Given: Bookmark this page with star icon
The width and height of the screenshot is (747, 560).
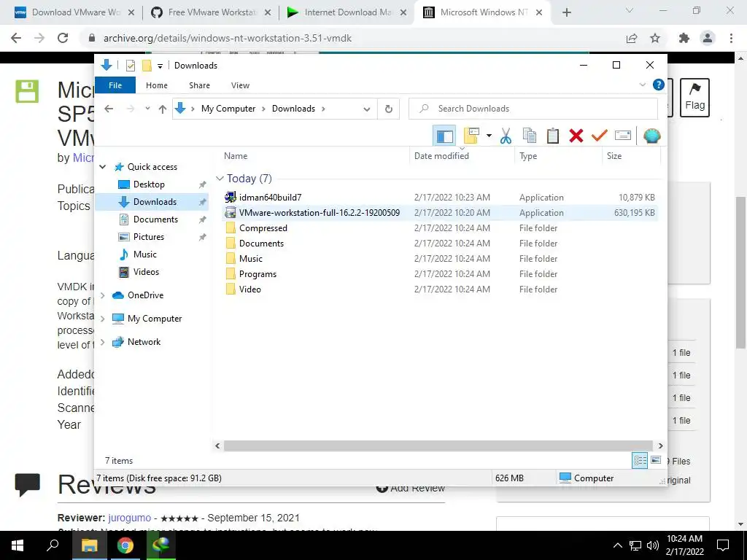Looking at the screenshot, I should 655,38.
